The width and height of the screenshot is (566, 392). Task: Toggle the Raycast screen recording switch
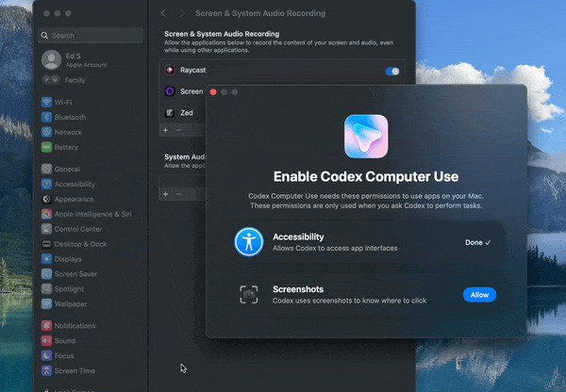tap(392, 71)
